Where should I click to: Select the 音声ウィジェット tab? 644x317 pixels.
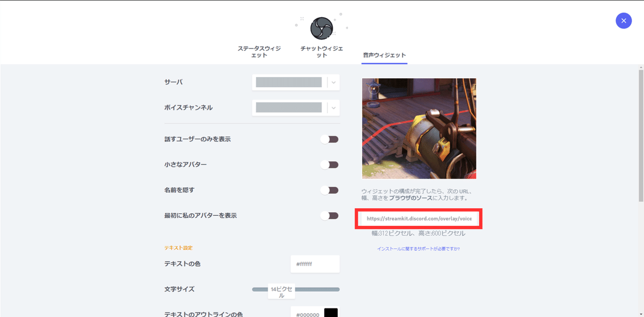(x=384, y=55)
